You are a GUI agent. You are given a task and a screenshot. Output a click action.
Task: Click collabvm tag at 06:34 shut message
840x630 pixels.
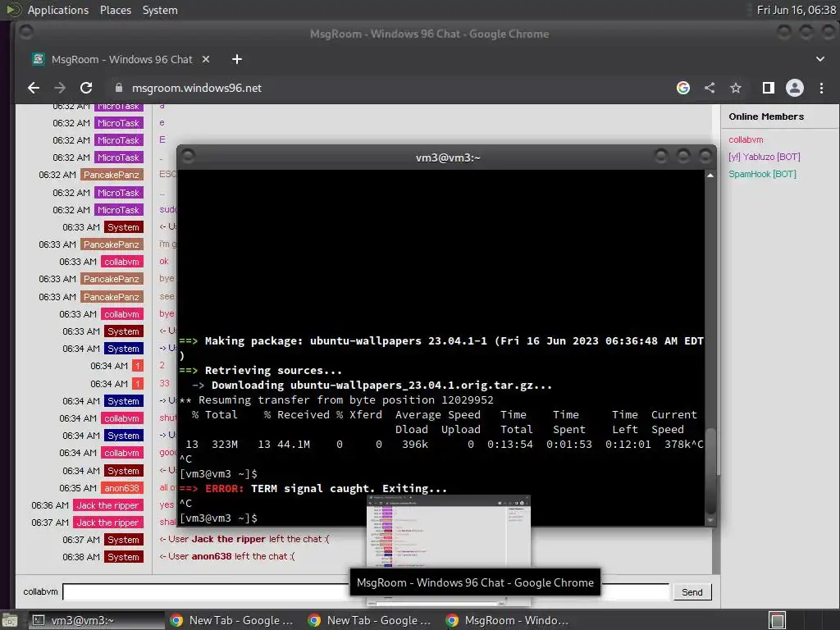coord(121,418)
